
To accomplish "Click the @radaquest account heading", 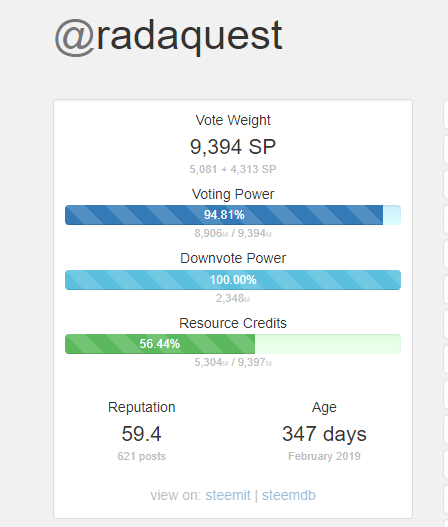I will click(x=168, y=36).
